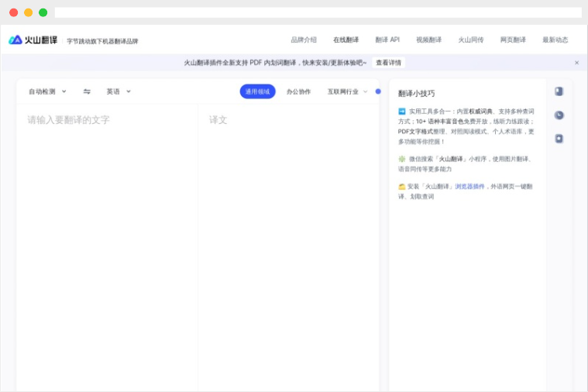Select the 办公协作 domain tab
The image size is (588, 392).
pyautogui.click(x=298, y=91)
